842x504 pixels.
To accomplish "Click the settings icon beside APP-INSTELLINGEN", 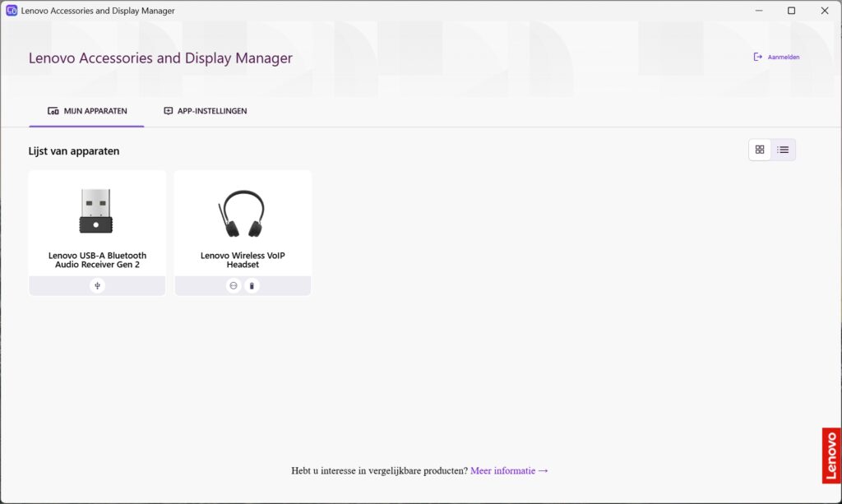I will pos(168,111).
